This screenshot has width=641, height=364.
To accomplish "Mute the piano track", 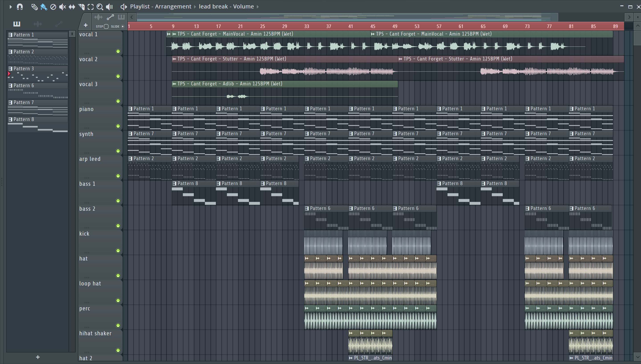I will 118,126.
